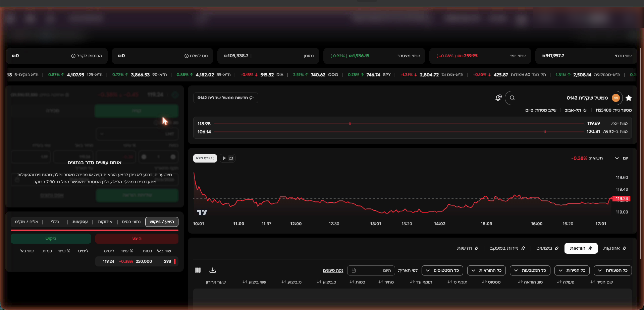Click the green ביקוש header button
Image resolution: width=644 pixels, height=310 pixels.
(51, 239)
